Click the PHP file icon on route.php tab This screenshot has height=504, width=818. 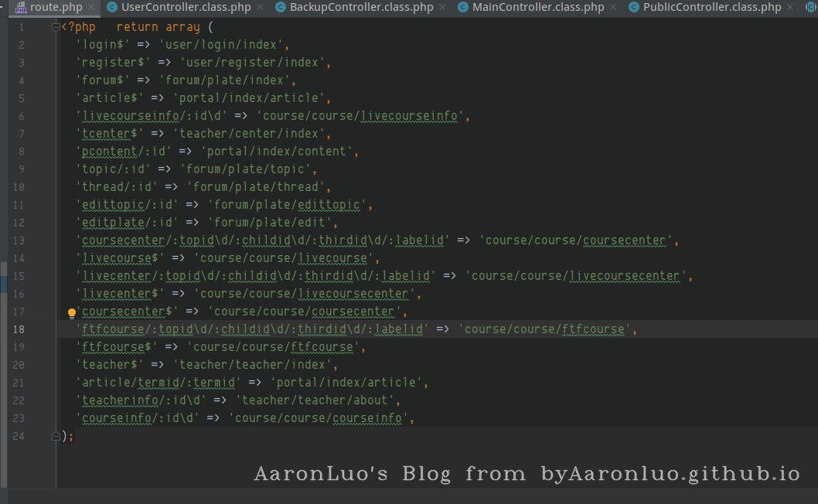click(21, 8)
